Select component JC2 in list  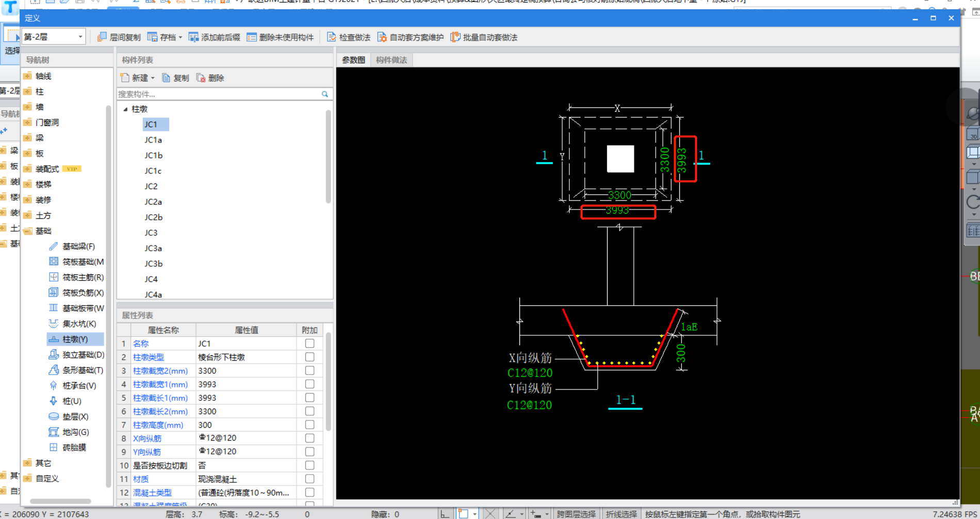pos(151,186)
